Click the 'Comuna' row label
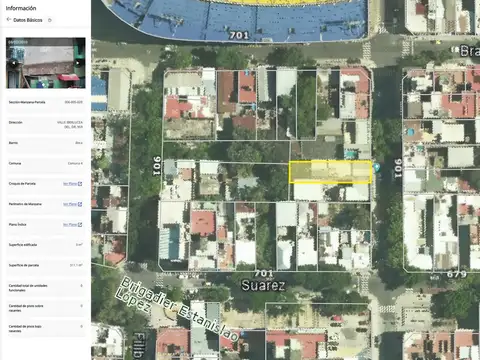The width and height of the screenshot is (480, 360). click(15, 163)
